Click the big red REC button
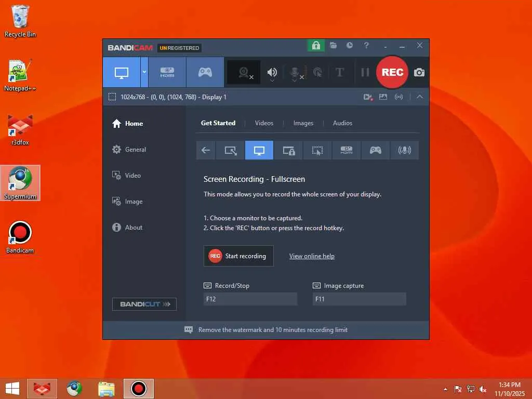532x399 pixels. [392, 72]
